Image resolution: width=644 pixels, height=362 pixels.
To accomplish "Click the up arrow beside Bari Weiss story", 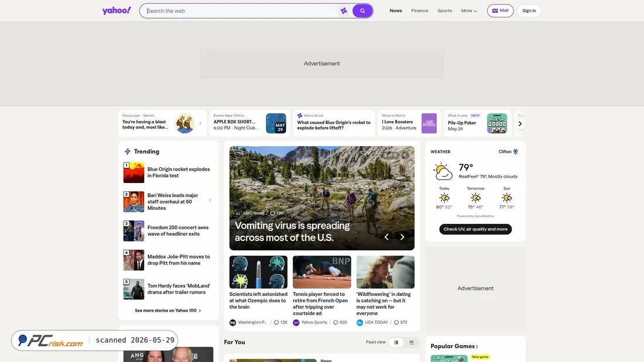I will 210,201.
